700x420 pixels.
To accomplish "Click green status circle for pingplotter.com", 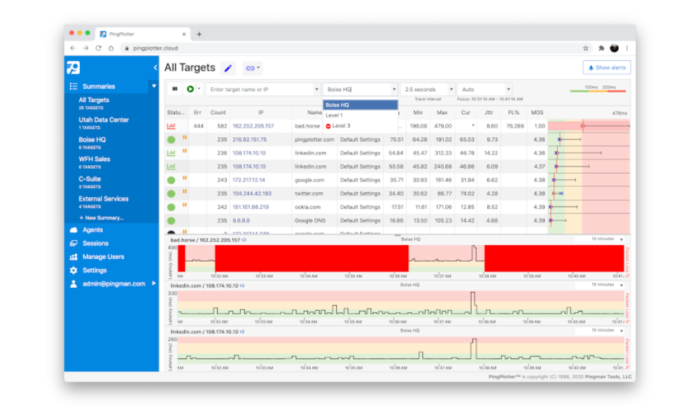I will [171, 140].
